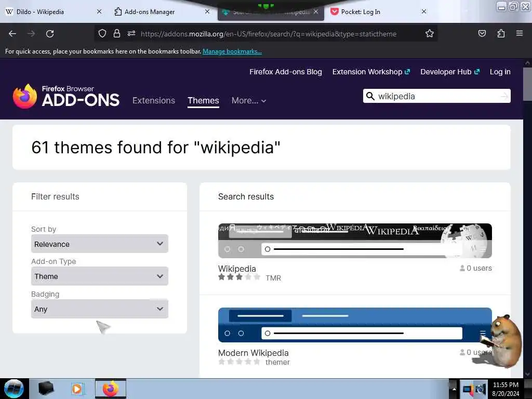Click Log in
This screenshot has width=532, height=399.
500,72
